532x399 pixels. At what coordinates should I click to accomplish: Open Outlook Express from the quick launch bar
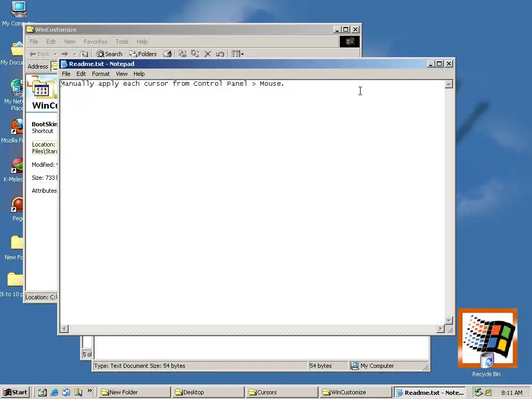click(66, 392)
